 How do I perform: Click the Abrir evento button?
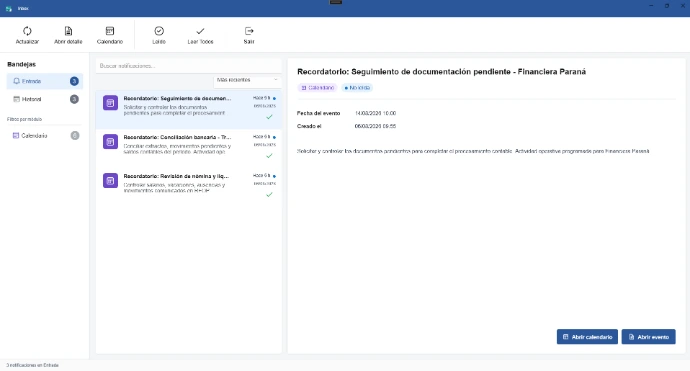[x=648, y=337]
